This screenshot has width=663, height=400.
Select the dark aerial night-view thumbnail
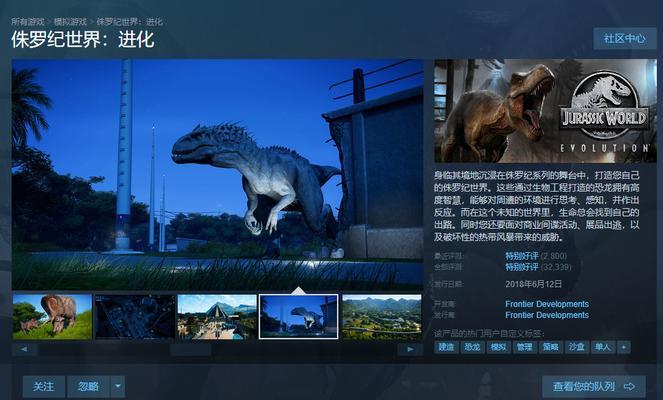tap(135, 317)
